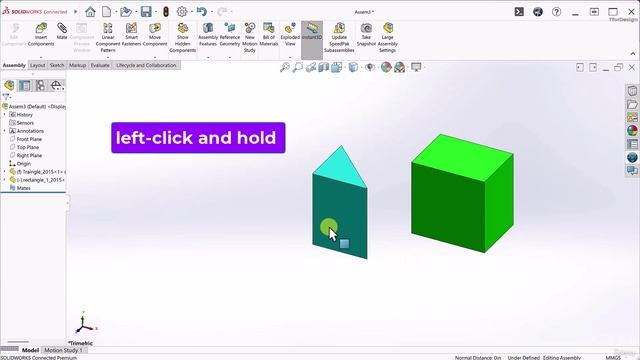Open Help question mark icon
The height and width of the screenshot is (360, 640).
coord(556,12)
